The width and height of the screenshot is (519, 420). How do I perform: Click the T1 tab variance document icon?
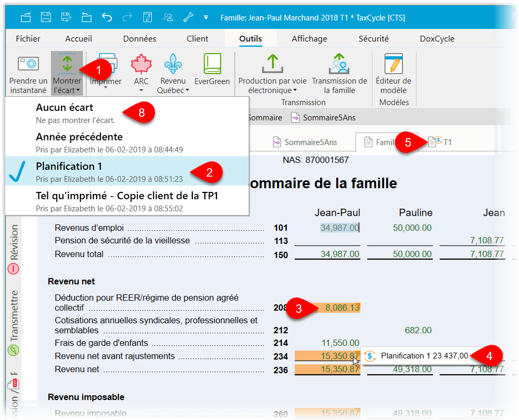click(x=434, y=141)
